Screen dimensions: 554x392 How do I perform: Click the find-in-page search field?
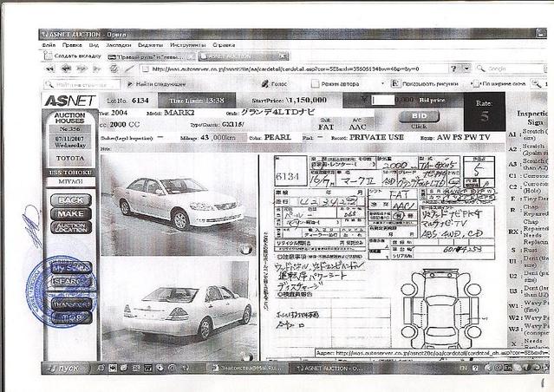point(82,84)
